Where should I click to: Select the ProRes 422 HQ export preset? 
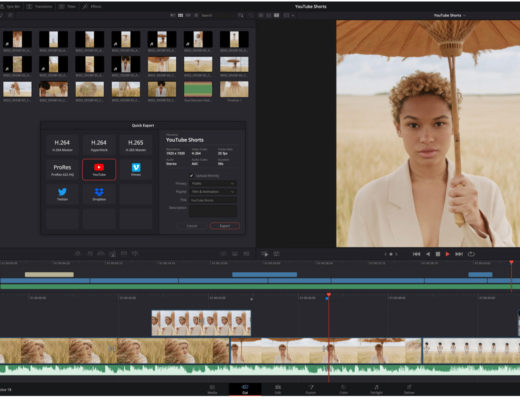tap(62, 170)
